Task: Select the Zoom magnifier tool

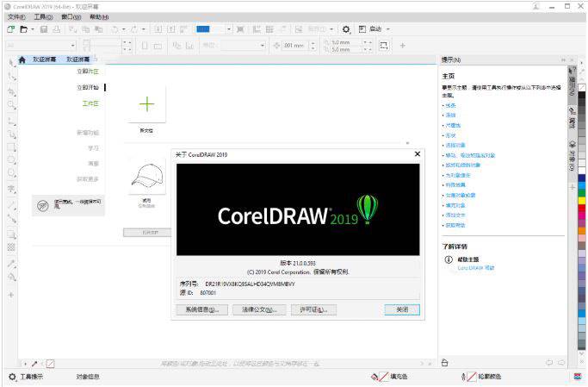Action: click(x=11, y=105)
